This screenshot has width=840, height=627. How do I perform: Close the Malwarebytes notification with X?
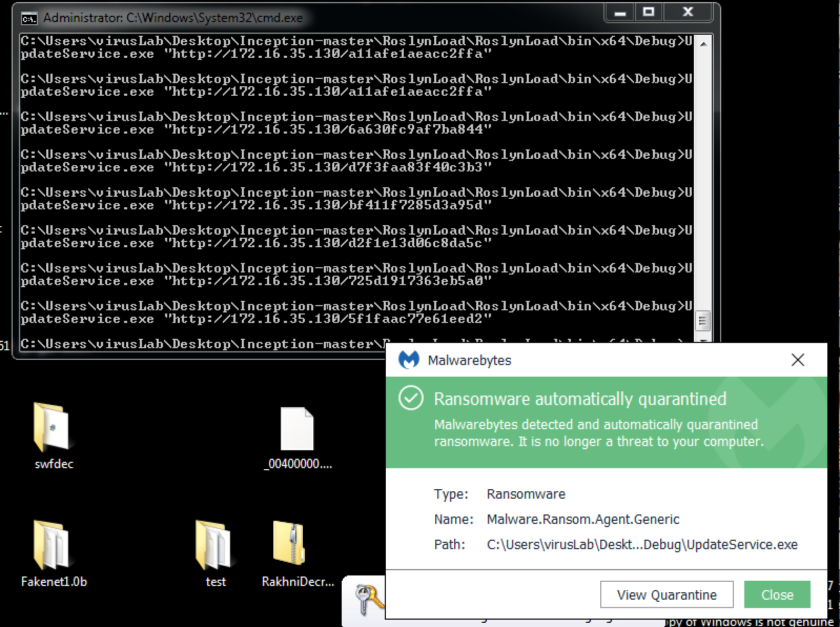pyautogui.click(x=798, y=360)
